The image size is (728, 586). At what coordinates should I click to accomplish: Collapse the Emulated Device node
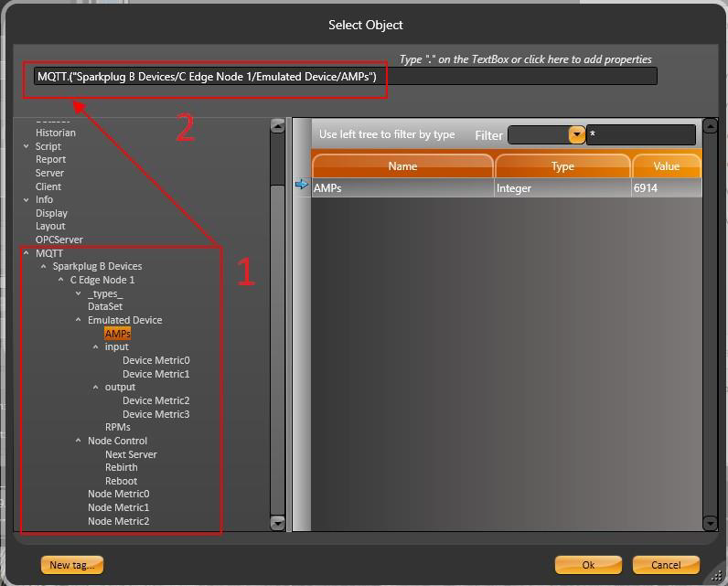tap(78, 320)
